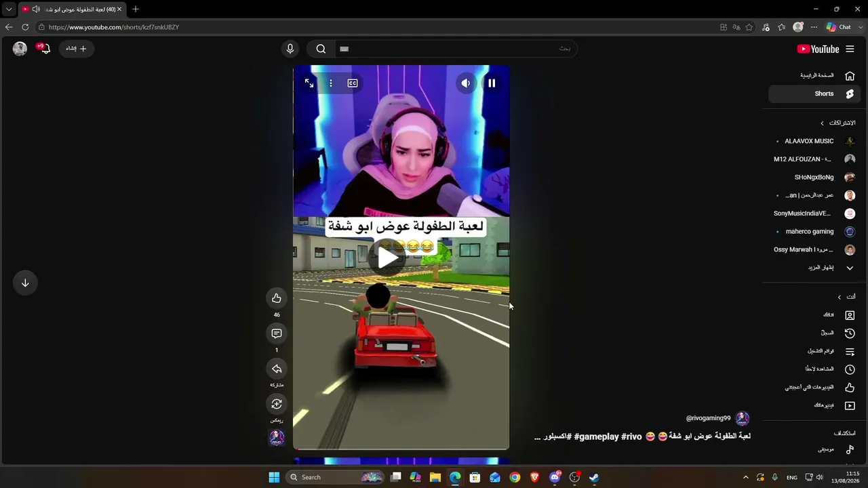Toggle closed captions on the Short
Image resolution: width=868 pixels, height=488 pixels.
pos(353,83)
